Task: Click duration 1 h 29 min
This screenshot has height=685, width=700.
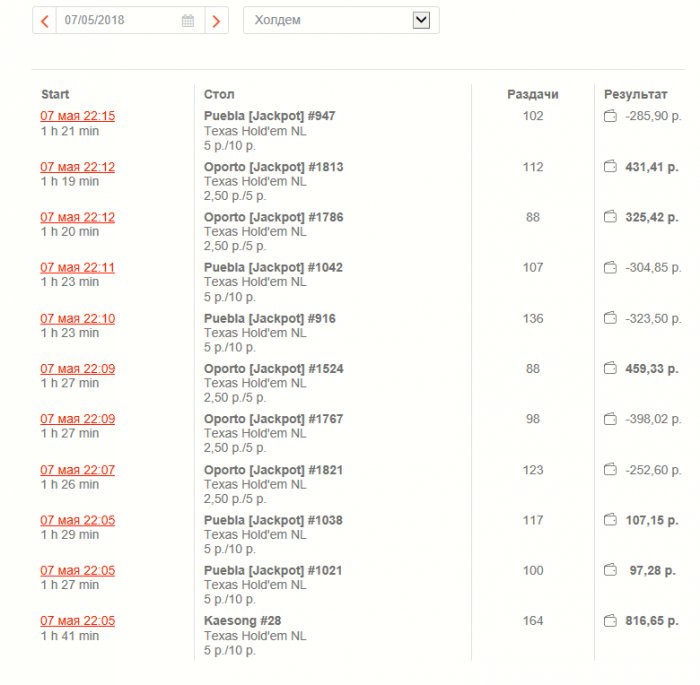Action: tap(70, 535)
